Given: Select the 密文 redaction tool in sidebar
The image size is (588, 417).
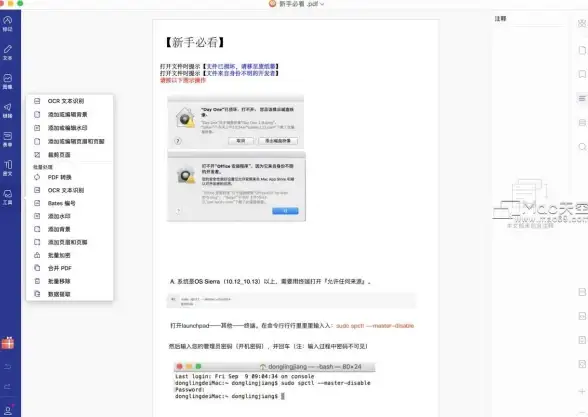Looking at the screenshot, I should [x=8, y=168].
